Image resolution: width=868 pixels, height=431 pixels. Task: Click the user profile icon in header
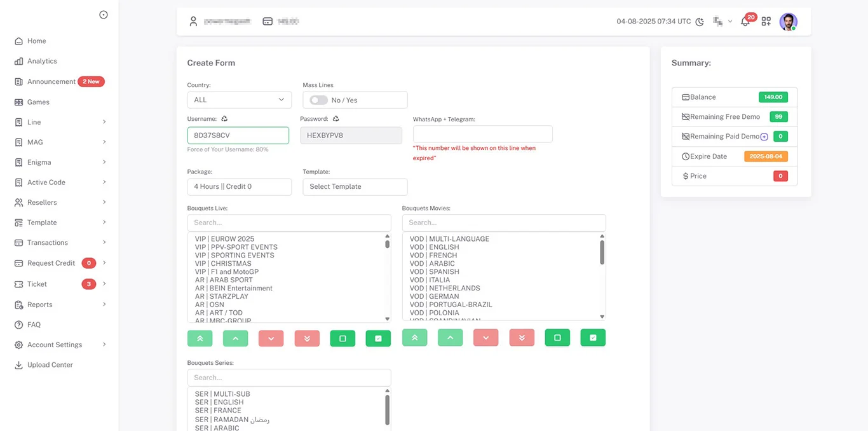pos(193,21)
